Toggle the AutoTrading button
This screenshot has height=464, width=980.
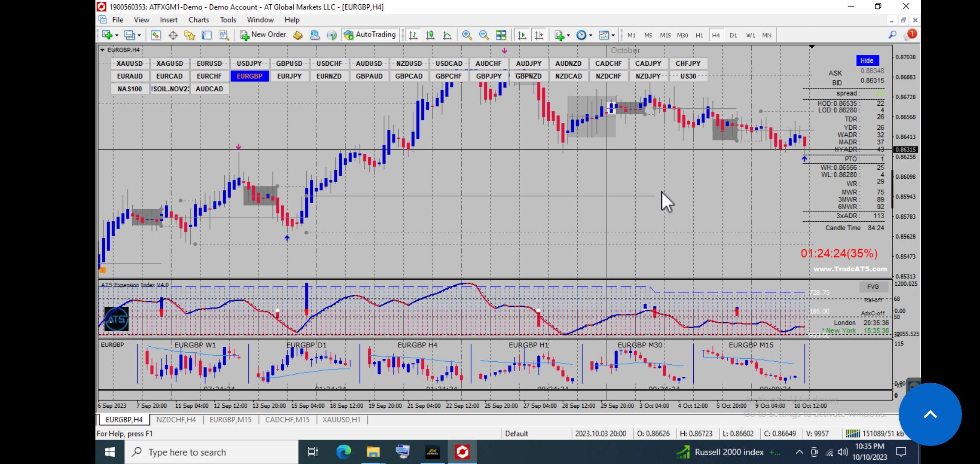[370, 35]
